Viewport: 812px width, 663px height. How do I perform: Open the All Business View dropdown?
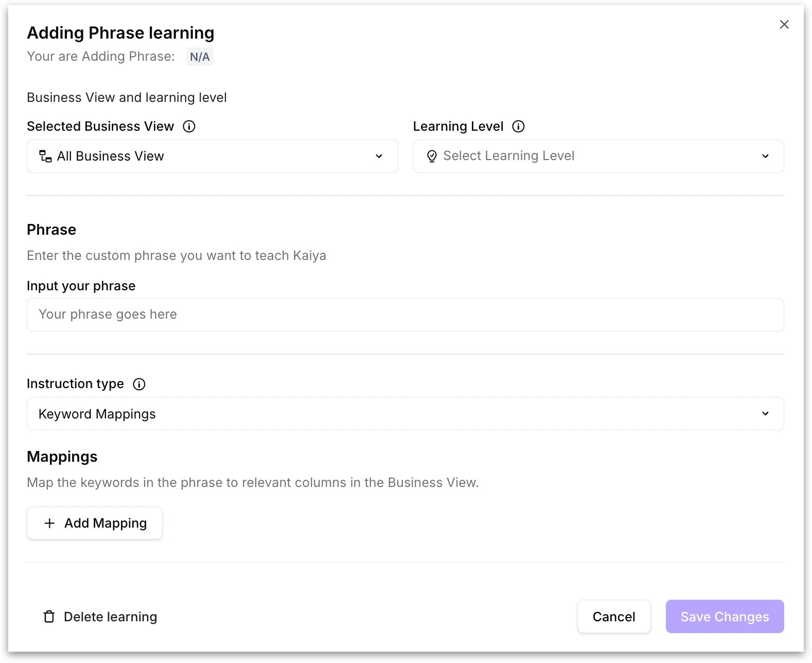[x=212, y=156]
